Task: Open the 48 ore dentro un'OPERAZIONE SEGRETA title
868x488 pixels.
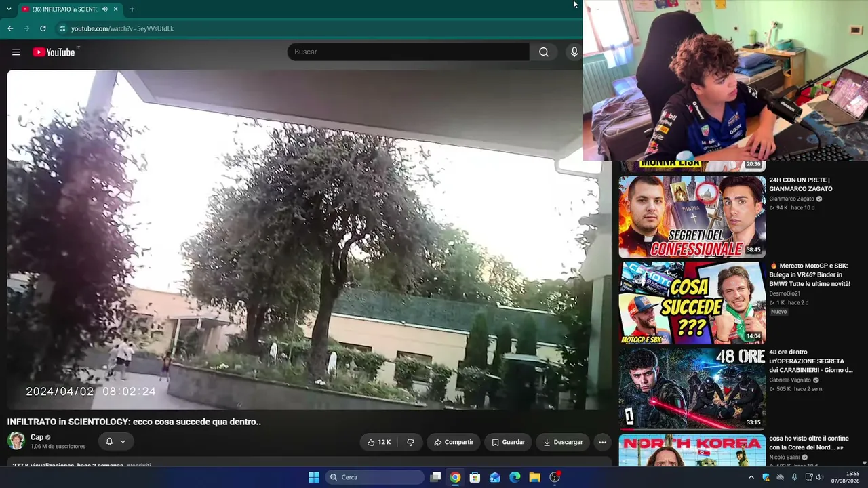Action: tap(811, 361)
